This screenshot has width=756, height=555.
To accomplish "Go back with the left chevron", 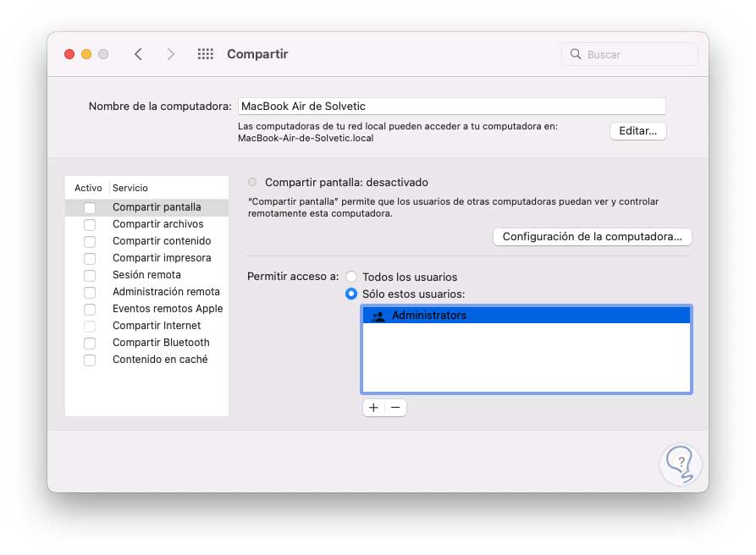I will click(138, 54).
